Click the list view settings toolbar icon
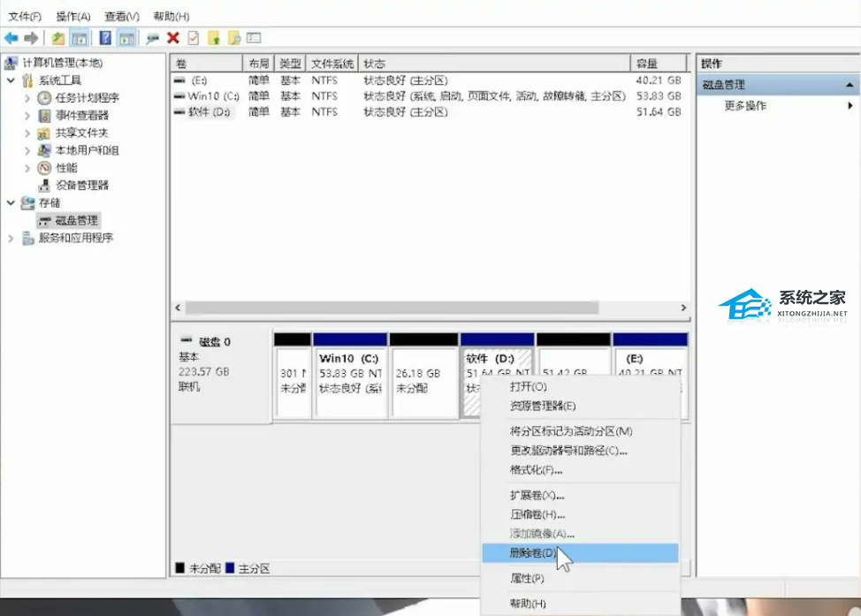The height and width of the screenshot is (616, 861). (254, 38)
